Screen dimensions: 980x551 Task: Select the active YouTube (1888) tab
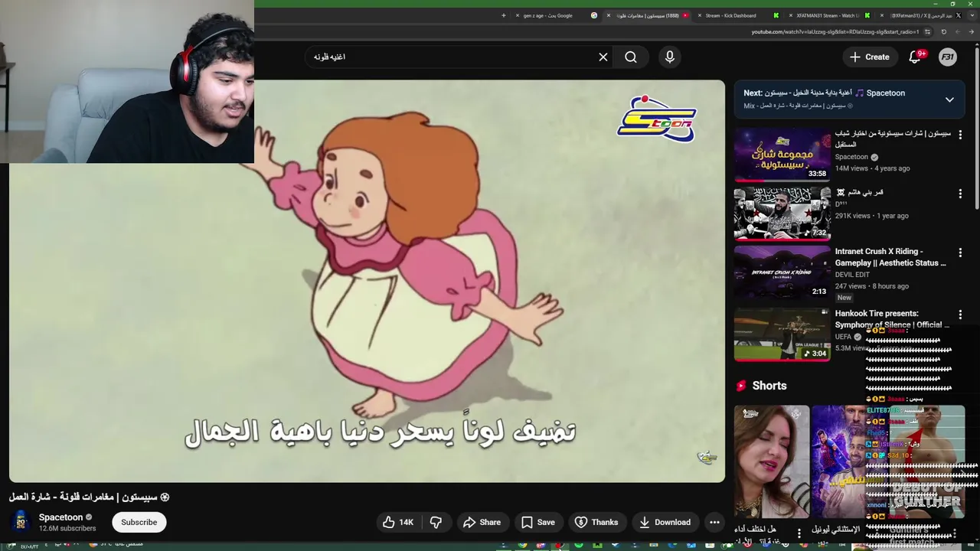648,15
